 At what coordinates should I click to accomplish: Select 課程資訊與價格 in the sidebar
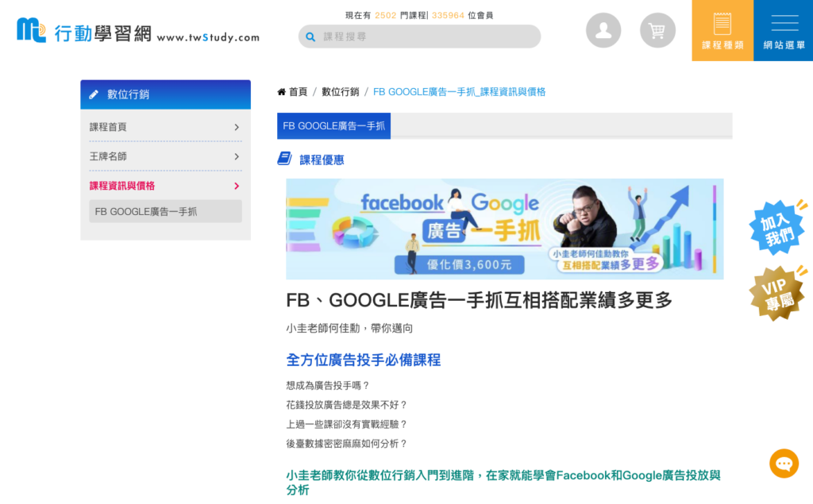point(165,186)
